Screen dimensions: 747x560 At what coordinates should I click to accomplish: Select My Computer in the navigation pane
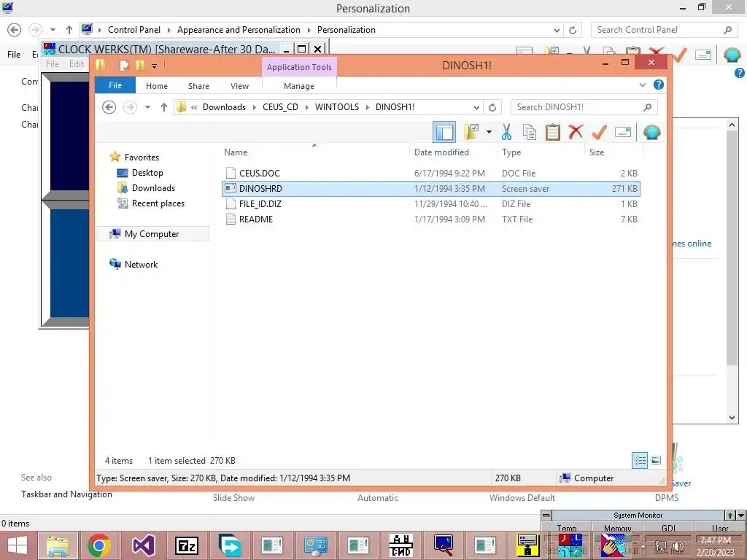(x=152, y=234)
